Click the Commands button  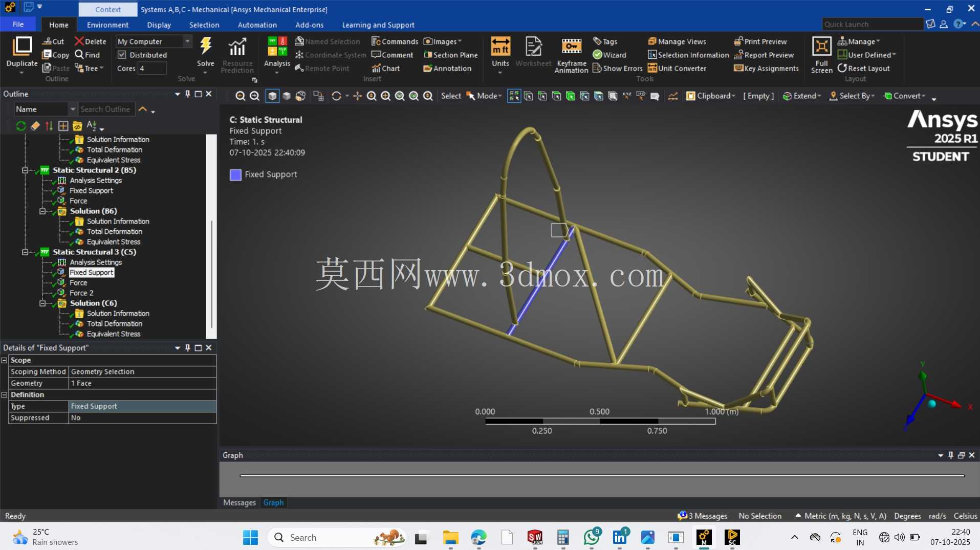395,41
